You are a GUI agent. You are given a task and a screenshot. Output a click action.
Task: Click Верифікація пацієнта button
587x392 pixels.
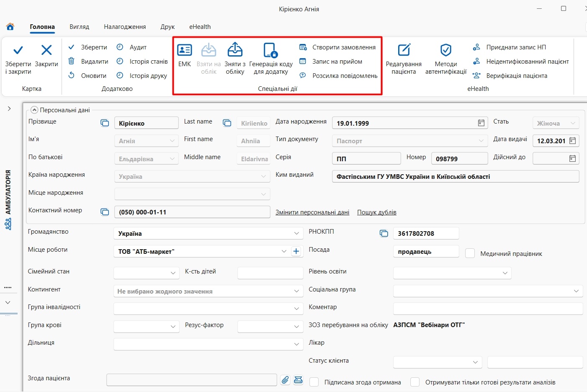tap(510, 76)
